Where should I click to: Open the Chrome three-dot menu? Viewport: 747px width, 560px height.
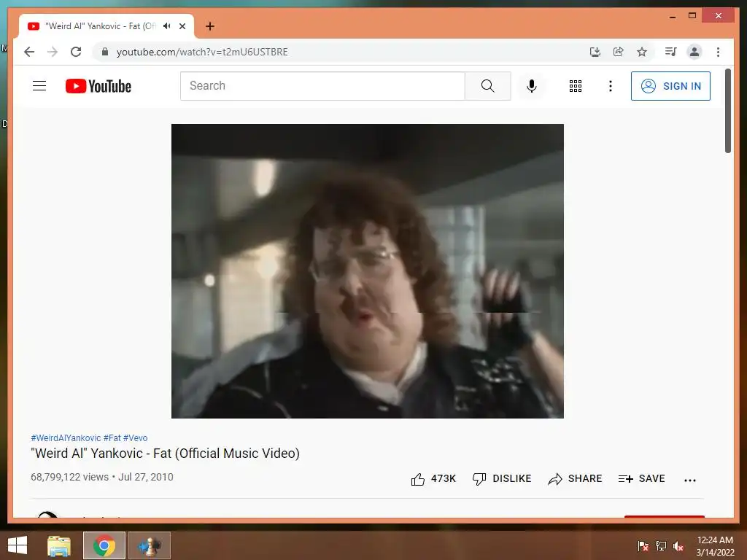click(x=718, y=52)
